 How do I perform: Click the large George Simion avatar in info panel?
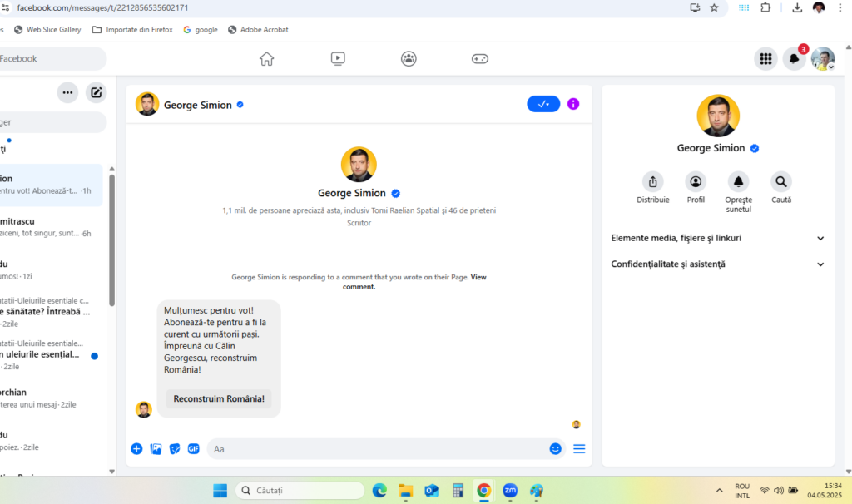tap(718, 116)
